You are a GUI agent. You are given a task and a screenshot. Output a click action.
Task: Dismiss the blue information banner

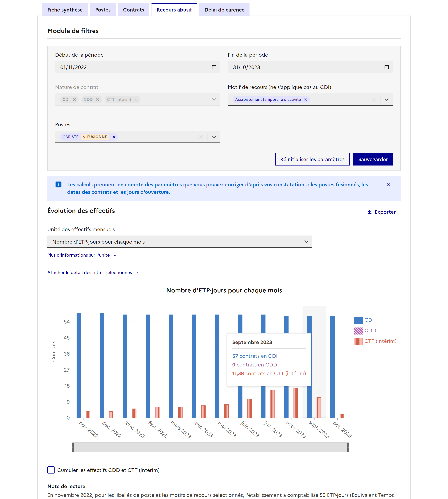[388, 184]
